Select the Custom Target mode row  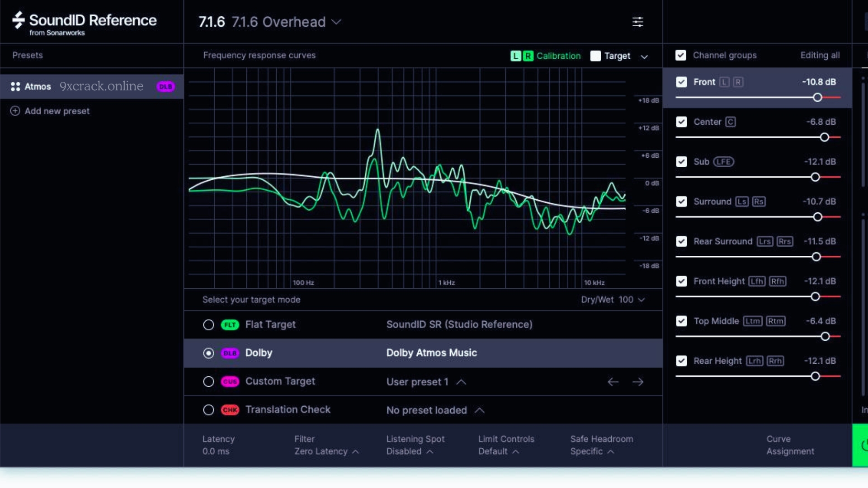click(x=423, y=382)
